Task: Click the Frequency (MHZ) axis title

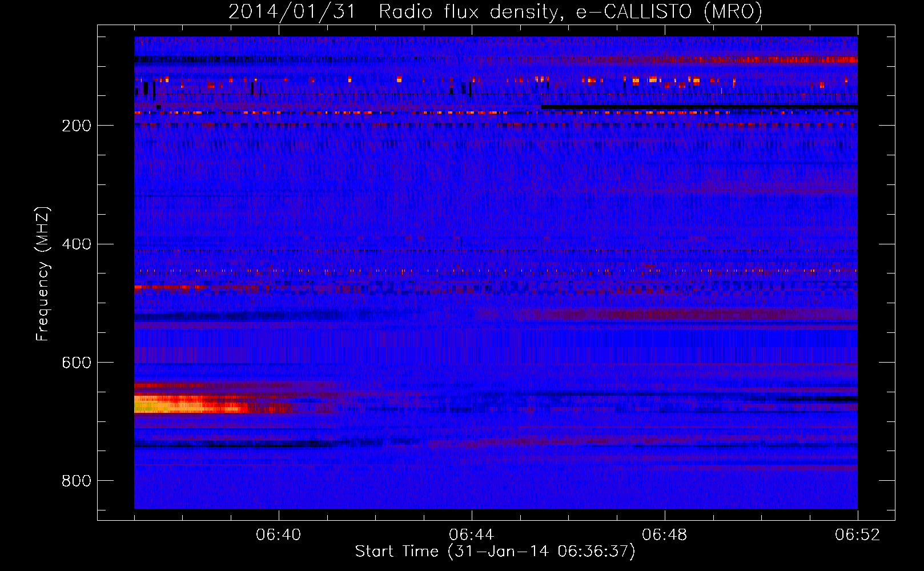Action: (43, 274)
